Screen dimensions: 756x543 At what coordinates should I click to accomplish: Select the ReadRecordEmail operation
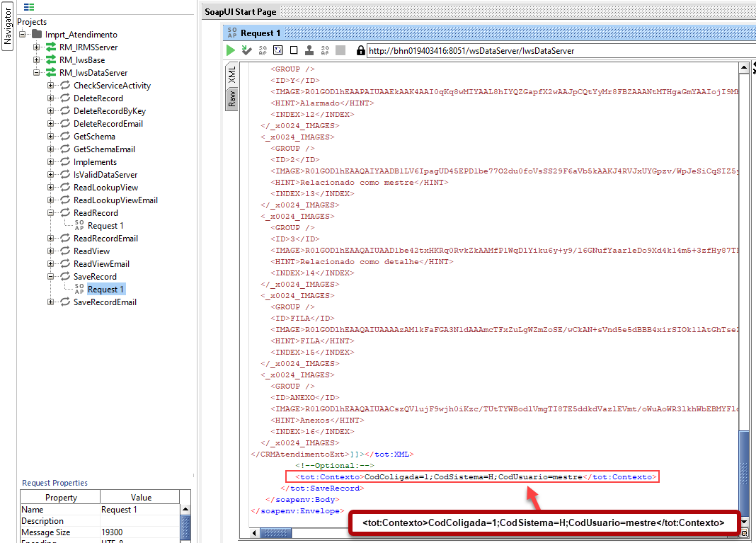[105, 238]
